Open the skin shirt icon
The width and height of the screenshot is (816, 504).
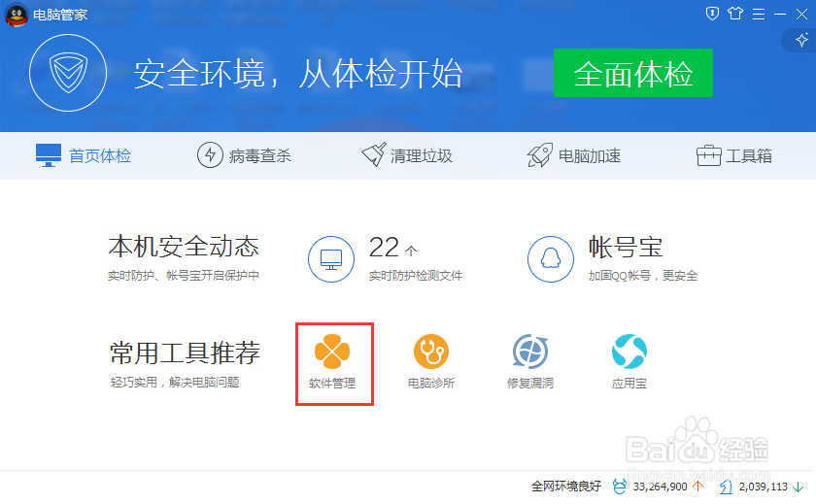[735, 14]
